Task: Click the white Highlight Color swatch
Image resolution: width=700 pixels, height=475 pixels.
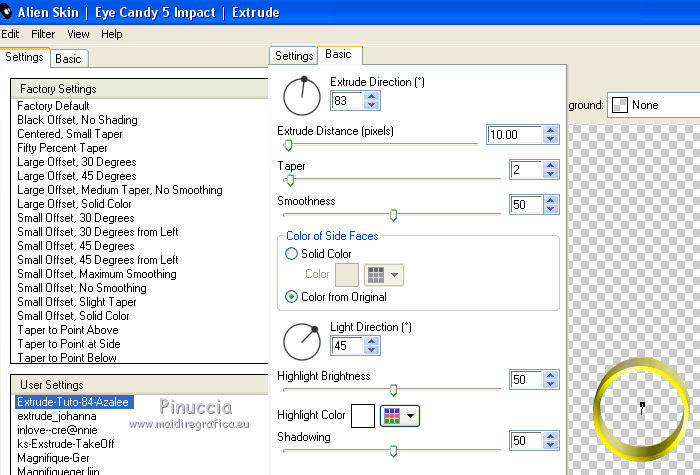Action: (x=363, y=416)
